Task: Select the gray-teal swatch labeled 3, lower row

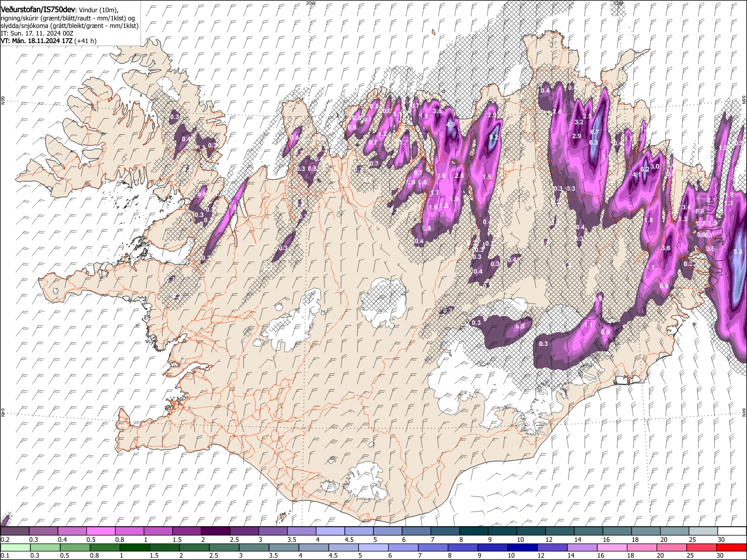Action: pos(254,548)
